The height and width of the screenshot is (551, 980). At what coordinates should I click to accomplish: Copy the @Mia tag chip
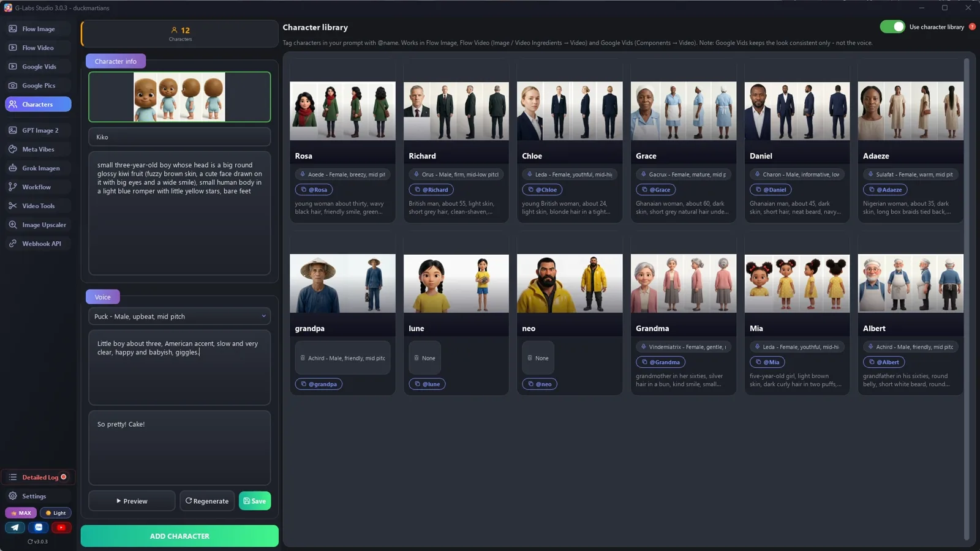click(x=767, y=362)
